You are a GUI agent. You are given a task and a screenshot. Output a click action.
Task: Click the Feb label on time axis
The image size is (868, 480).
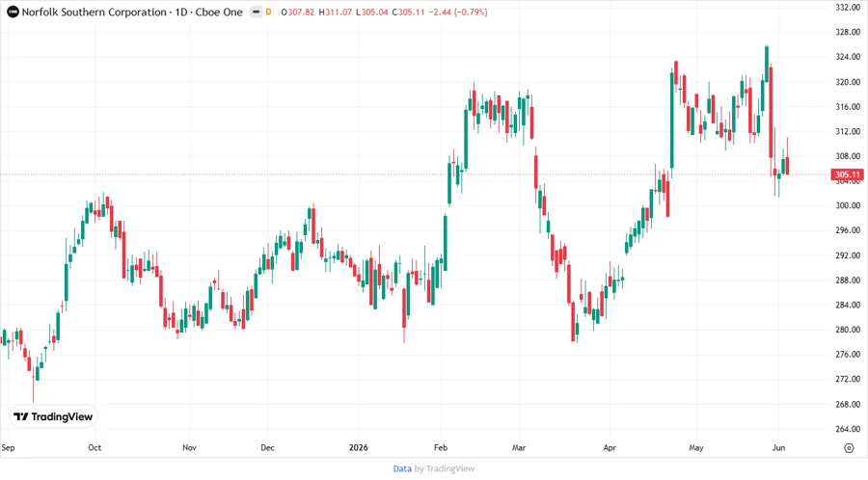[441, 448]
